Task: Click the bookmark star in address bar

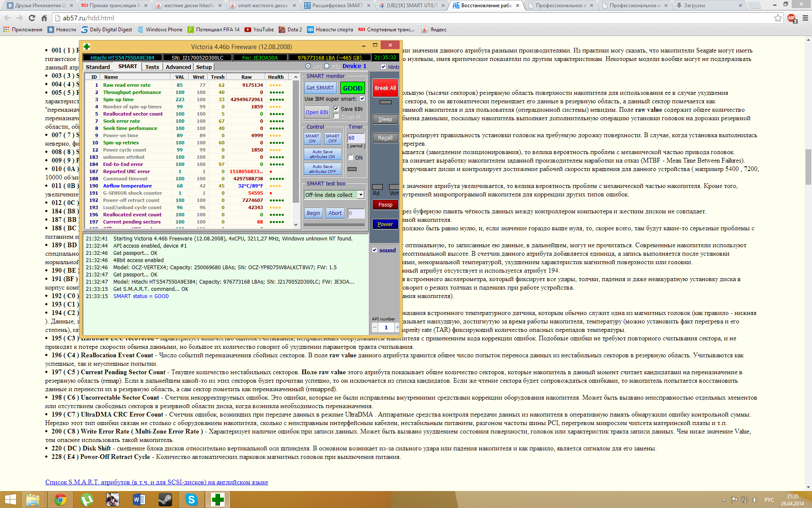Action: pyautogui.click(x=778, y=18)
